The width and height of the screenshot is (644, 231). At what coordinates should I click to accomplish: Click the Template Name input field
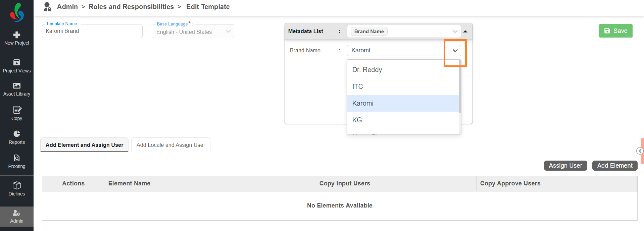coord(92,31)
